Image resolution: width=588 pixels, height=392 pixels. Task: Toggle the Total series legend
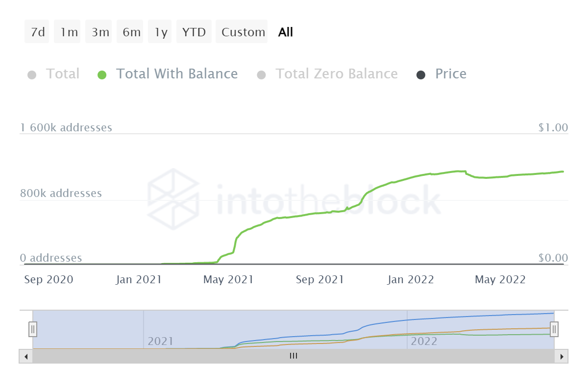[x=62, y=74]
